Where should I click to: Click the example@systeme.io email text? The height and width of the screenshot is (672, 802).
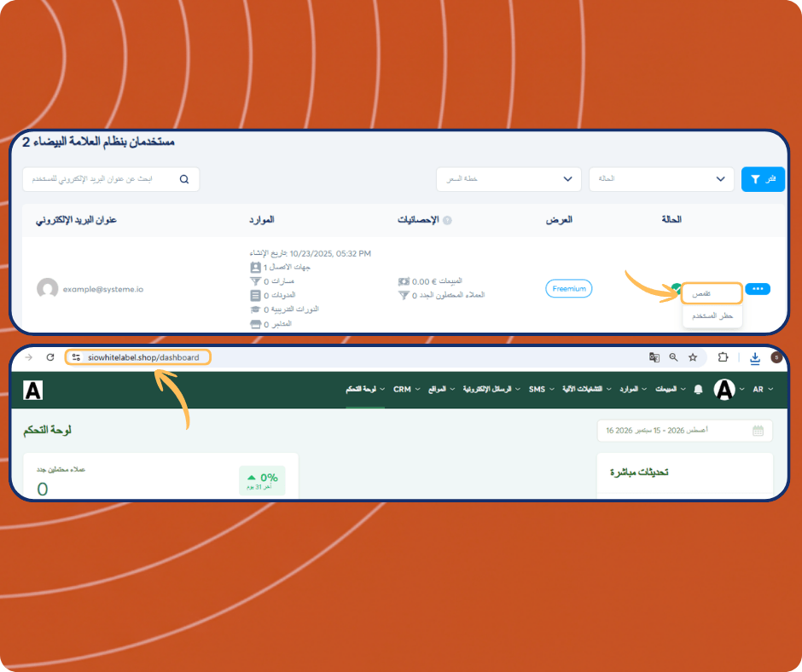[102, 289]
